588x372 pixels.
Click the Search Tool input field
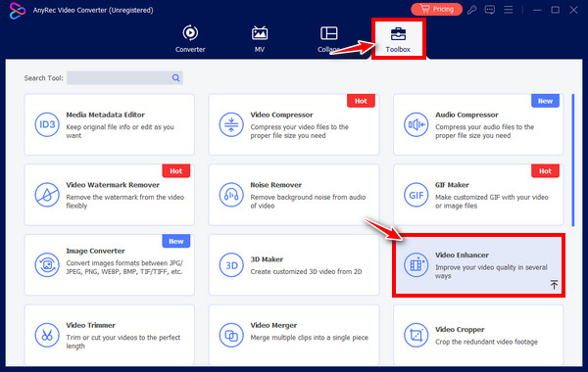[x=124, y=78]
